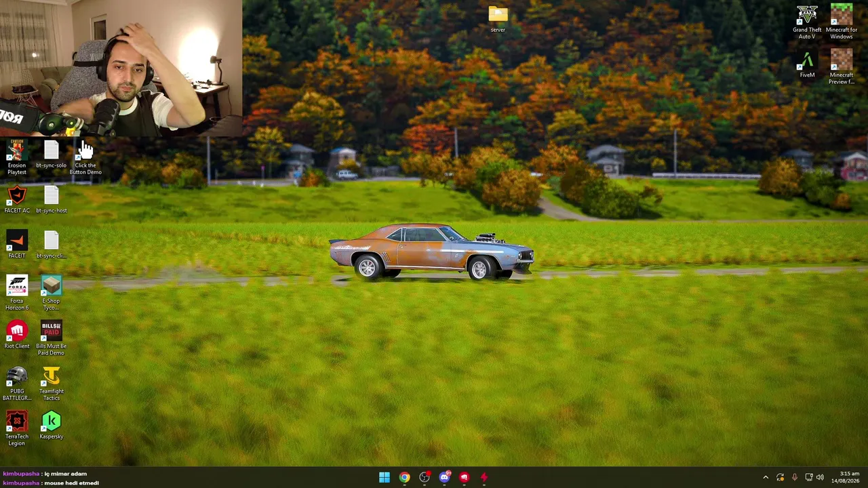Select the Teamfight Tactics desktop shortcut
This screenshot has width=868, height=488.
pyautogui.click(x=52, y=384)
